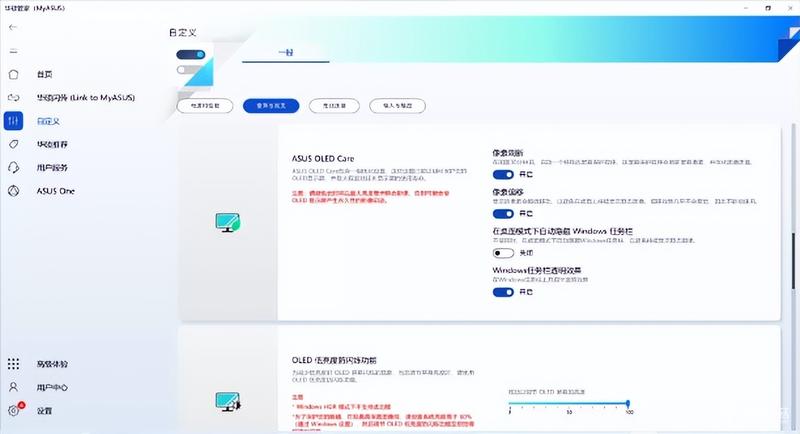Click the dotted grid icon near sidebar bottom

[13, 364]
